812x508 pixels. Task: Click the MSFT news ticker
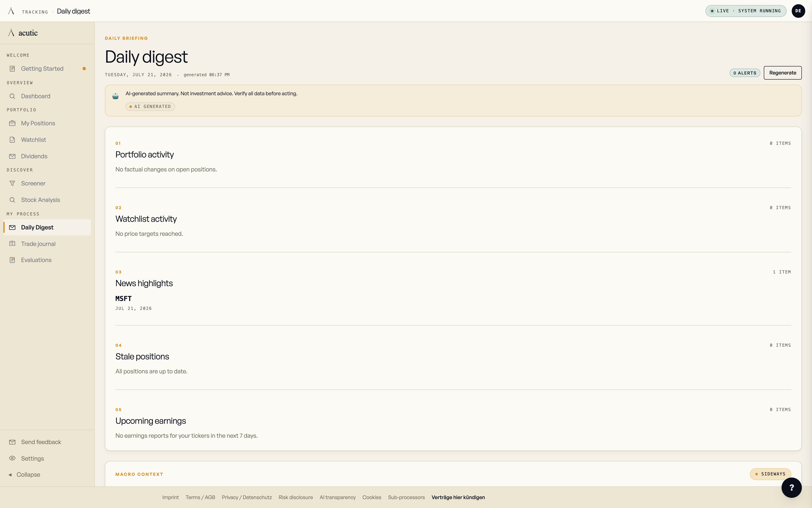click(x=123, y=298)
